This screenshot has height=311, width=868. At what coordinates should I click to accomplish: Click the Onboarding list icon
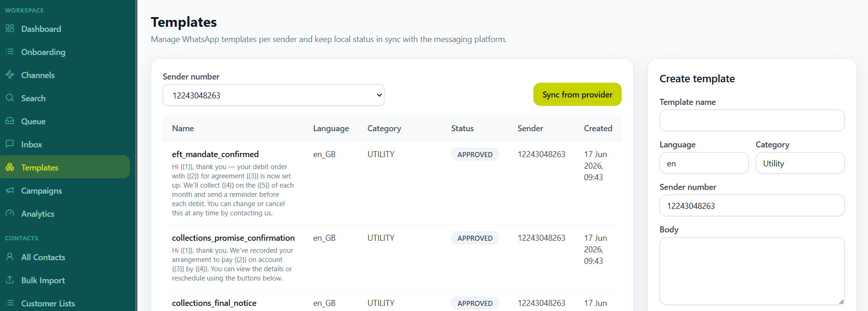tap(10, 52)
